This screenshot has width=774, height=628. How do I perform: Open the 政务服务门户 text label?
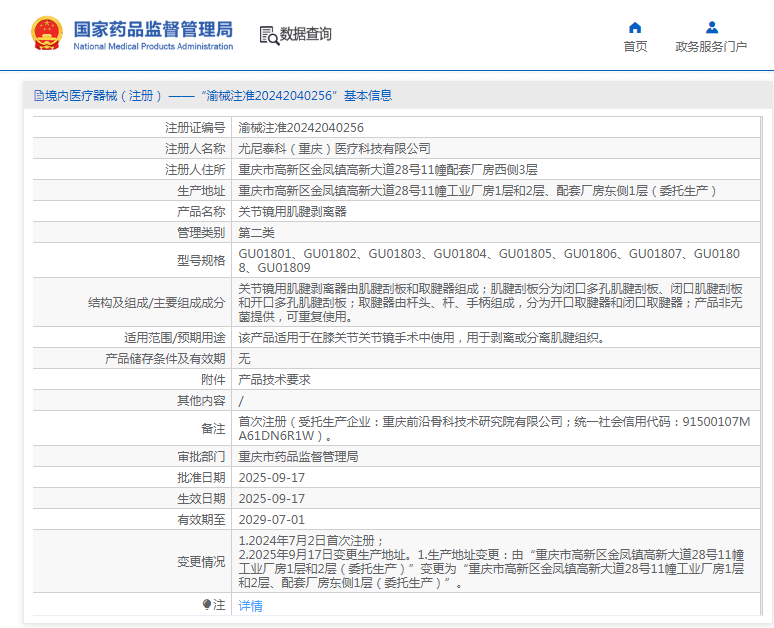point(711,46)
